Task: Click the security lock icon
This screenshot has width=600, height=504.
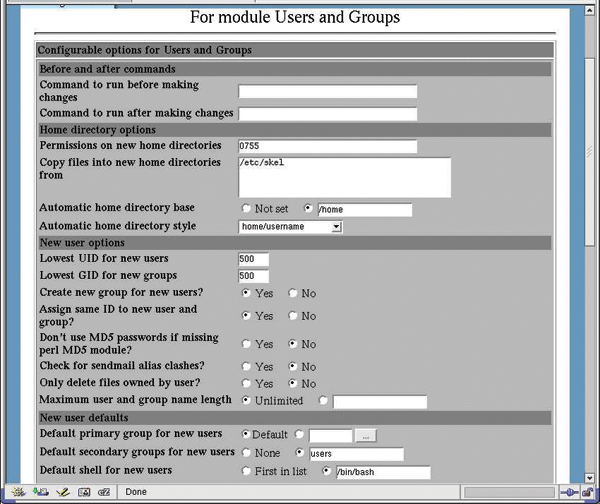Action: click(588, 492)
